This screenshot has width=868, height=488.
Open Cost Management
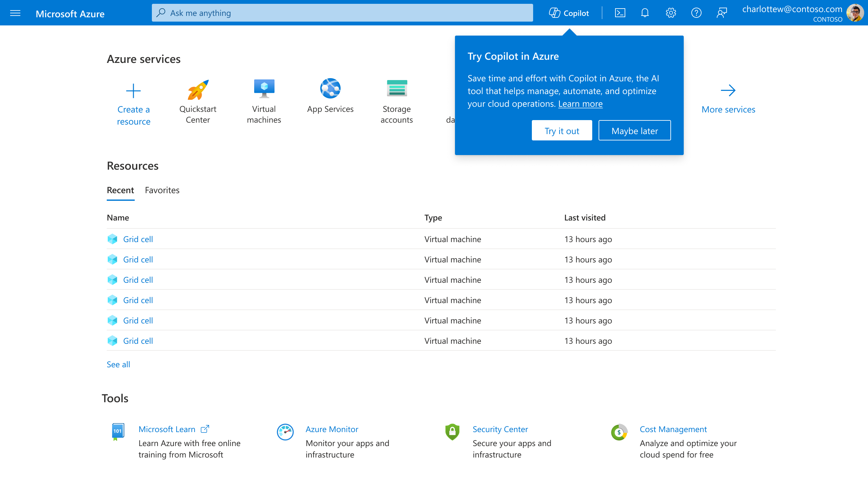click(x=673, y=429)
